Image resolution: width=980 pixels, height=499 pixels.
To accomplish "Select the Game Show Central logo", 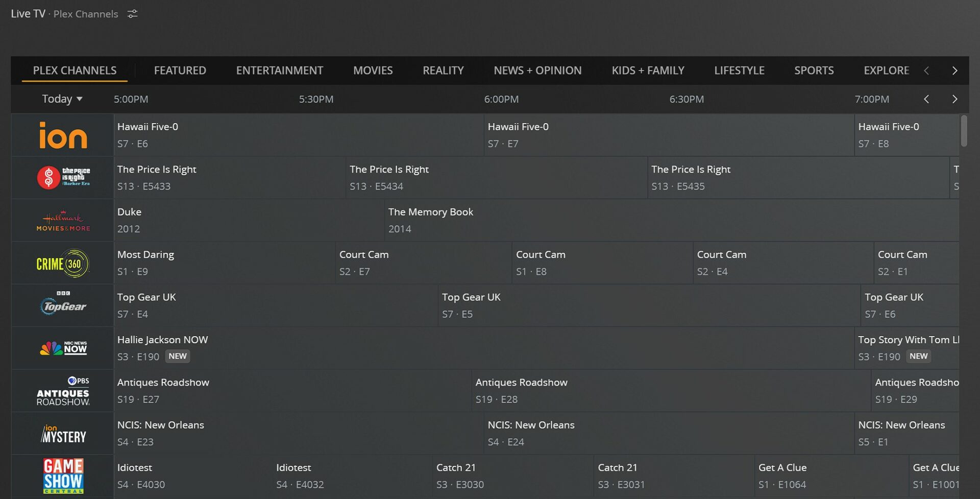I will point(63,476).
